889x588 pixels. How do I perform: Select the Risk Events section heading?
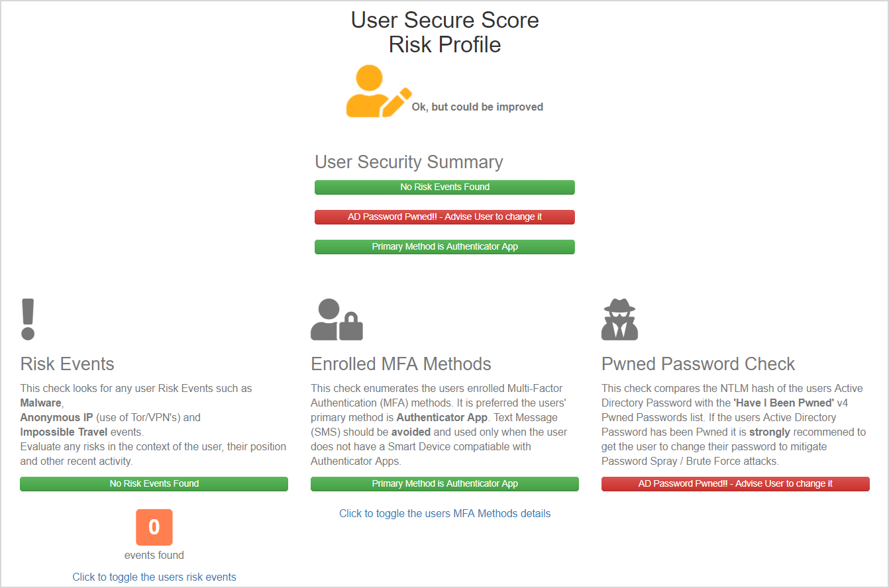click(x=67, y=364)
